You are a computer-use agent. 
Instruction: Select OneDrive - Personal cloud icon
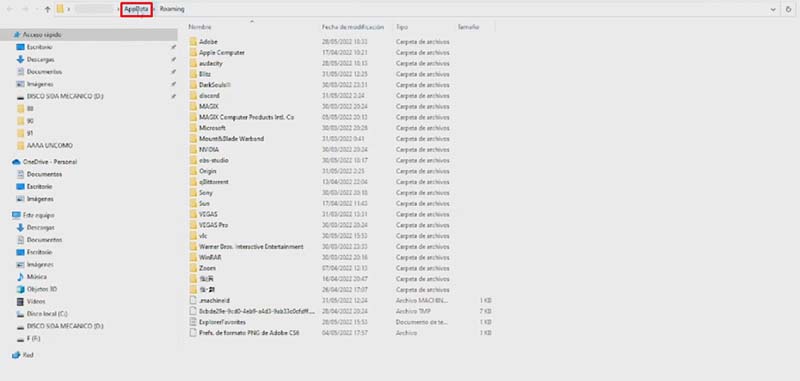point(16,162)
